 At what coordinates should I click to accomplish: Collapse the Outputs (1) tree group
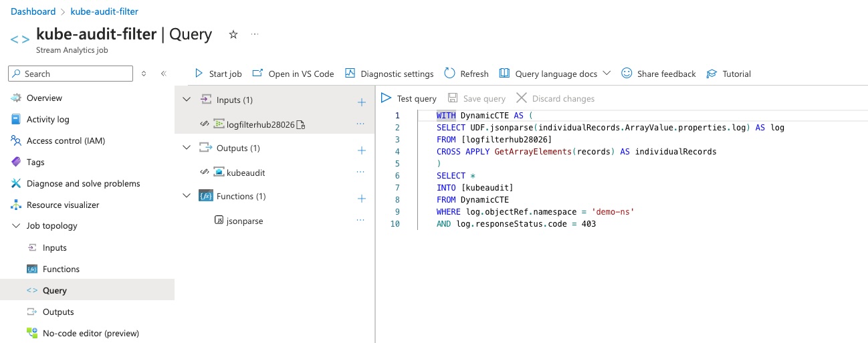187,148
